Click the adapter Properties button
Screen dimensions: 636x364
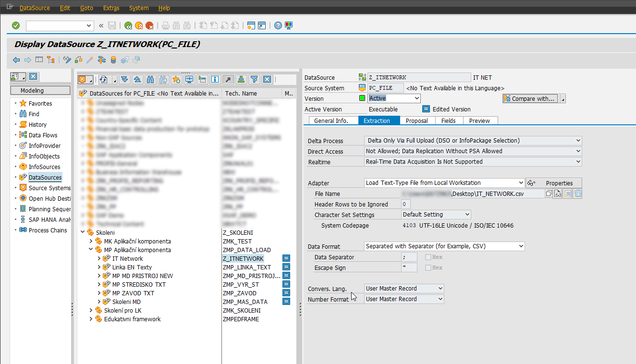[x=553, y=183]
